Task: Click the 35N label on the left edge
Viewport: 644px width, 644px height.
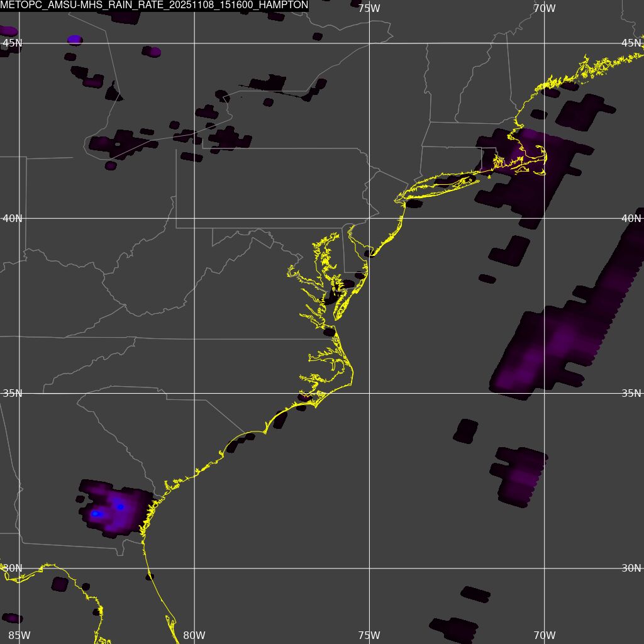Action: (x=13, y=393)
